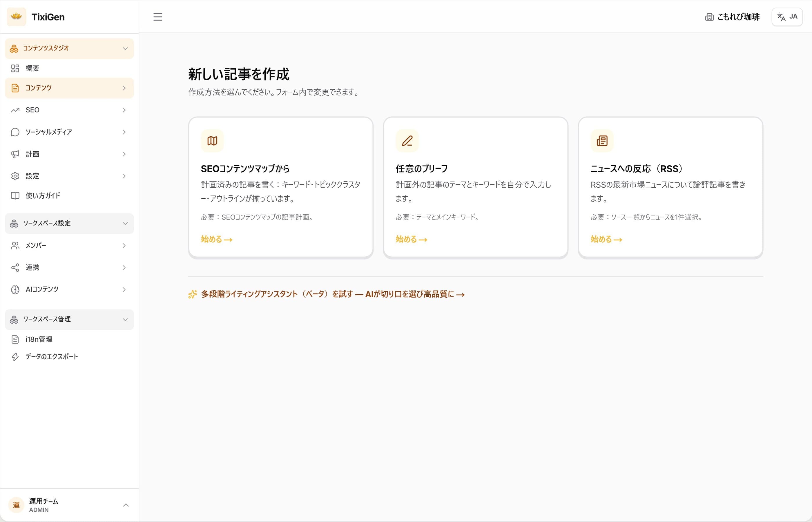Select the コンテンツ menu item

point(69,88)
